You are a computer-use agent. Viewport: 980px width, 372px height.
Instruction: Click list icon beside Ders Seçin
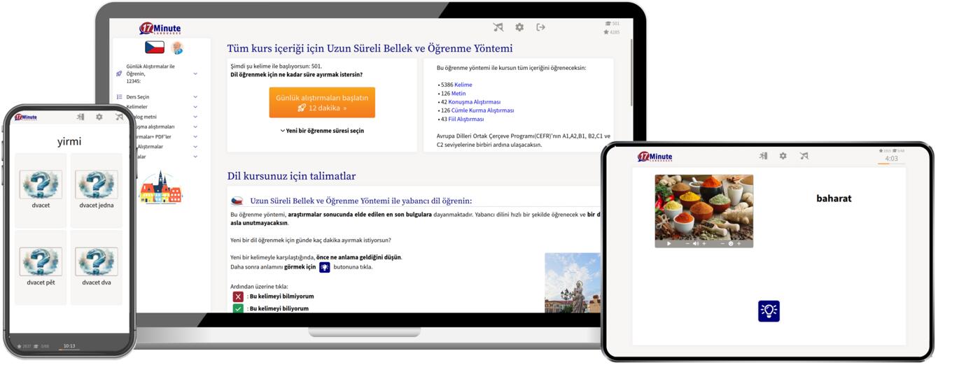[x=119, y=97]
